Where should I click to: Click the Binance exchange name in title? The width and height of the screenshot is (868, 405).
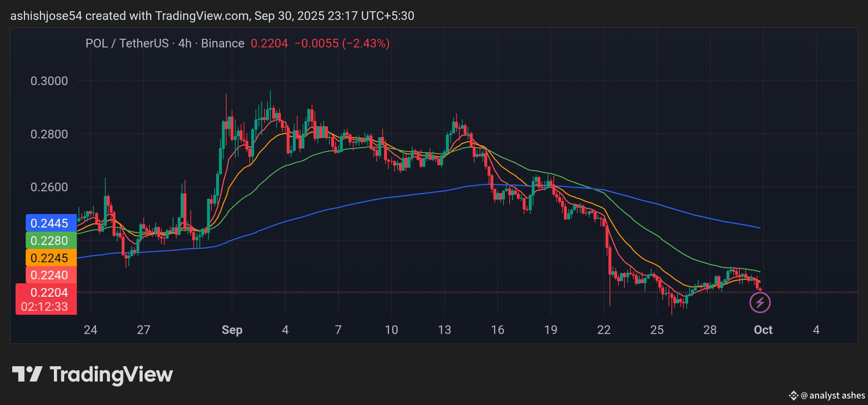223,43
